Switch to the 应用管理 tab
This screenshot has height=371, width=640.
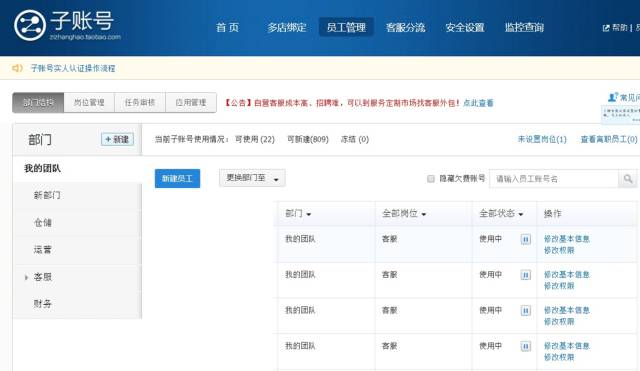coord(191,102)
